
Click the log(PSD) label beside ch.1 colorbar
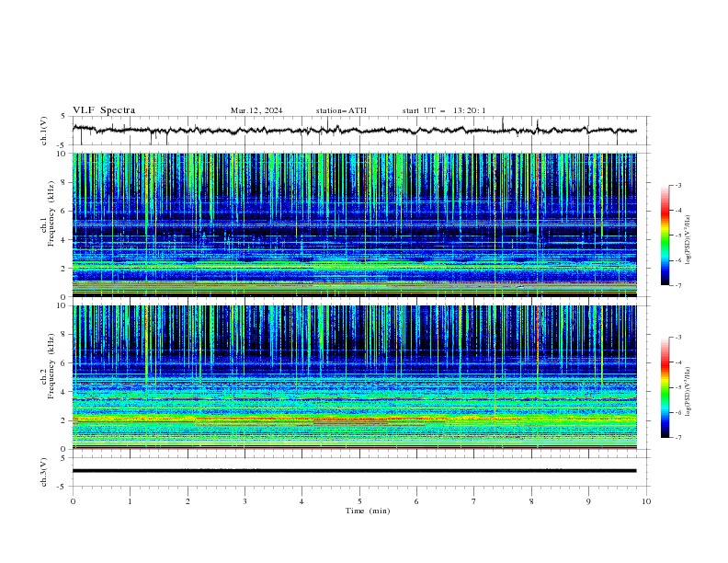point(688,240)
